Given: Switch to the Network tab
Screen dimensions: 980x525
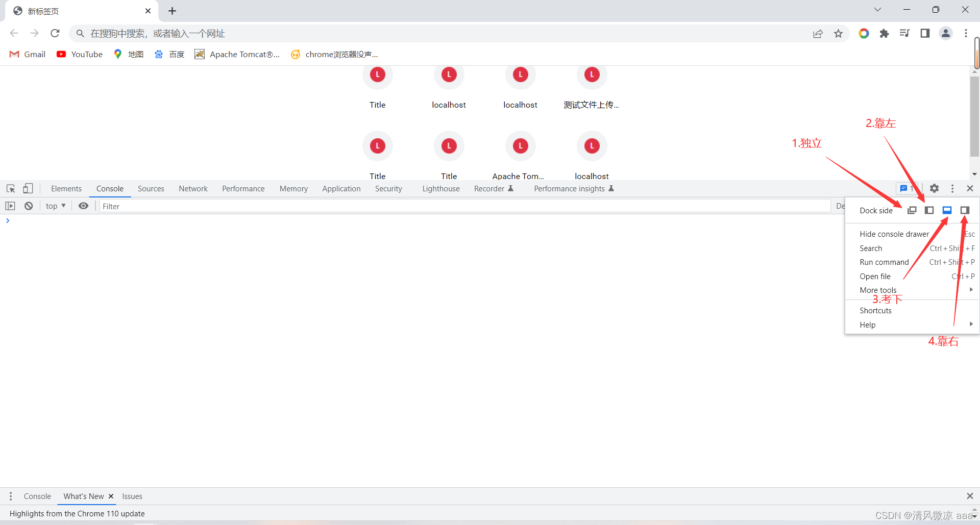Looking at the screenshot, I should click(x=193, y=188).
